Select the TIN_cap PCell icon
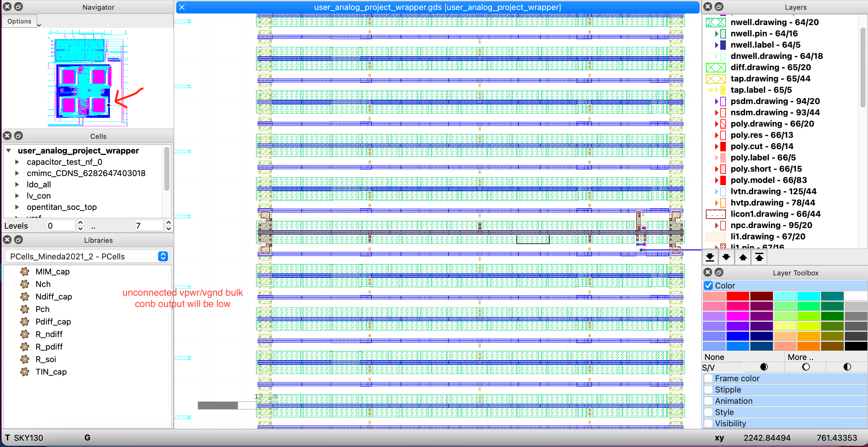Viewport: 868px width, 447px height. 25,372
